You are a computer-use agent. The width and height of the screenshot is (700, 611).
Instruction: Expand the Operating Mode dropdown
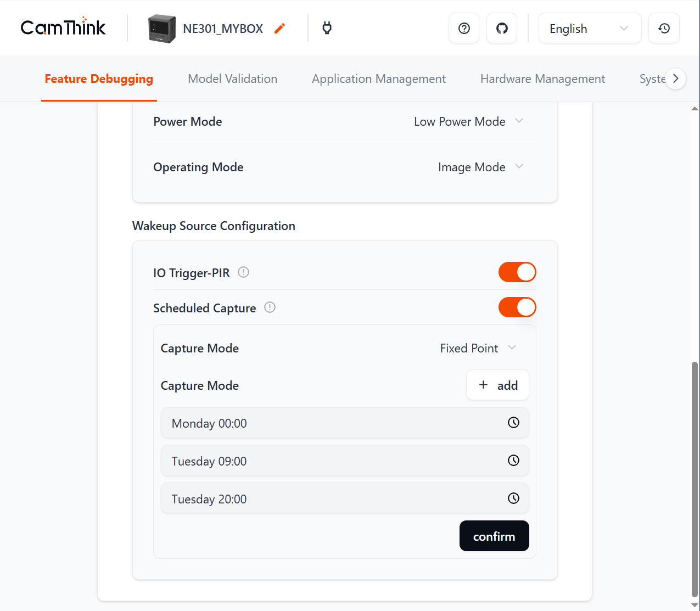(480, 167)
